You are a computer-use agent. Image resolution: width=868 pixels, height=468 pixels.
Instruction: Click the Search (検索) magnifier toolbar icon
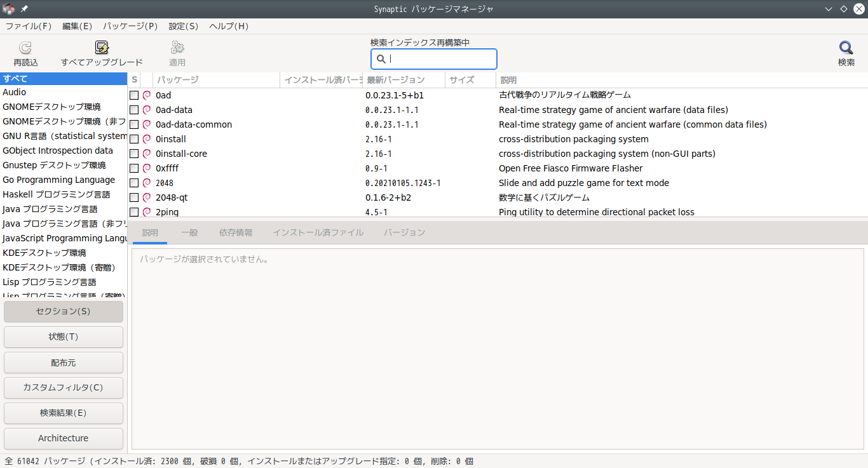point(846,48)
